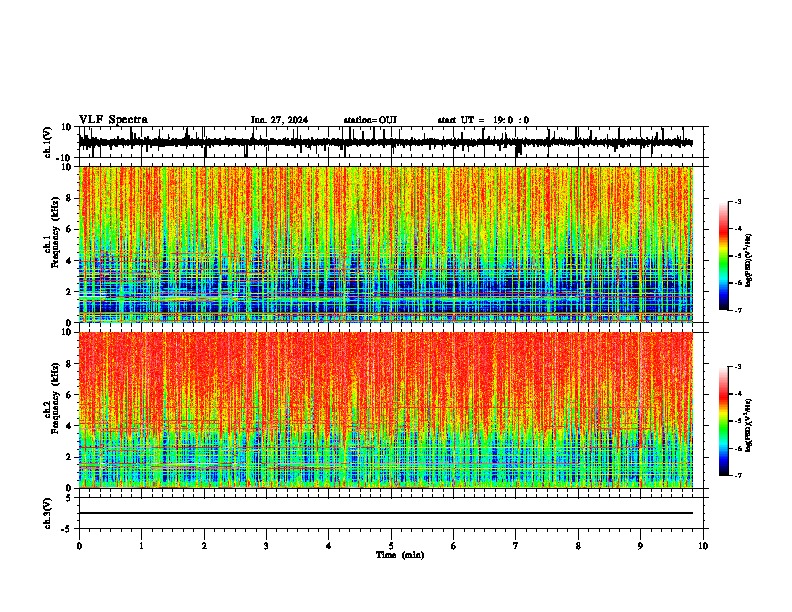792x612 pixels.
Task: Click the -7 value on ch.2 colorbar
Action: 737,476
